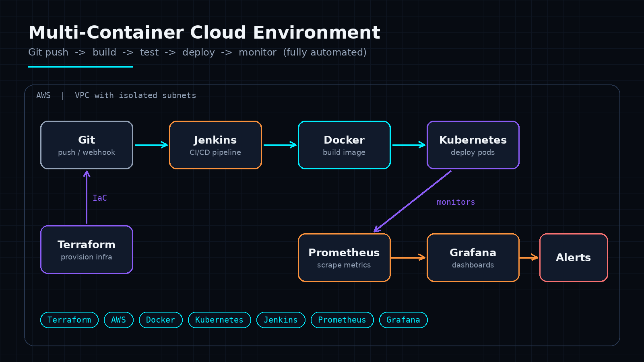Click the Git push / webhook node
Image resolution: width=644 pixels, height=362 pixels.
pos(87,145)
